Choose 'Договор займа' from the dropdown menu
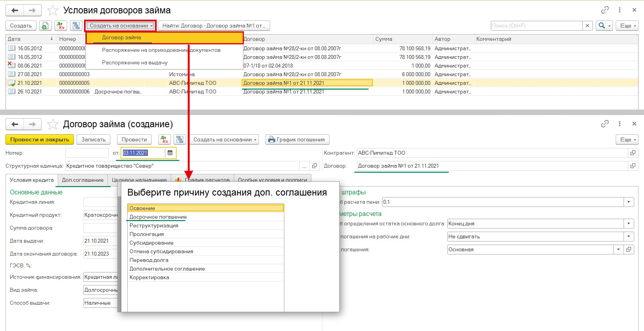This screenshot has height=331, width=644. (x=165, y=38)
